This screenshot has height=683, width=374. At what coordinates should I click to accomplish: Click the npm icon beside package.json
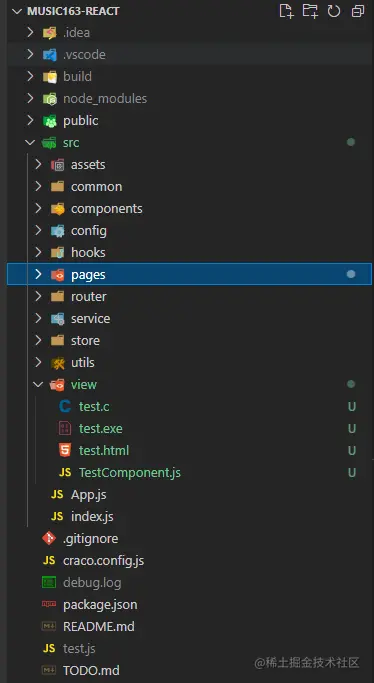click(49, 604)
